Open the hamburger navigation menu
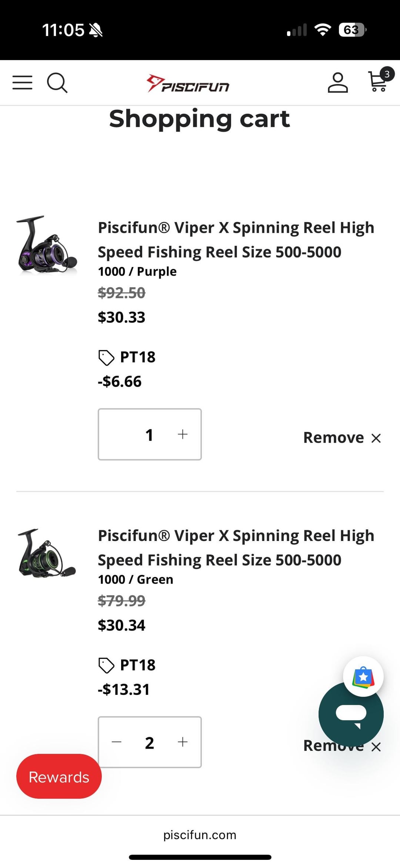The width and height of the screenshot is (400, 868). coord(22,82)
